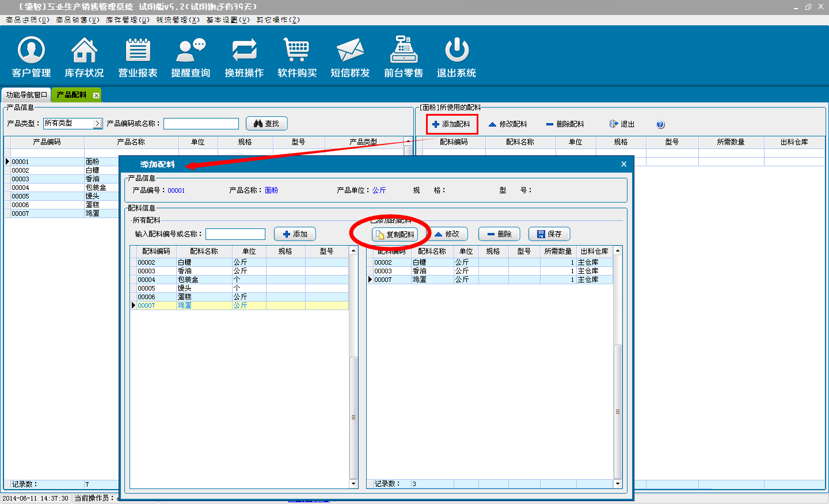Open the 营业报表 business report icon
Screen dimensions: 829x504
(138, 51)
